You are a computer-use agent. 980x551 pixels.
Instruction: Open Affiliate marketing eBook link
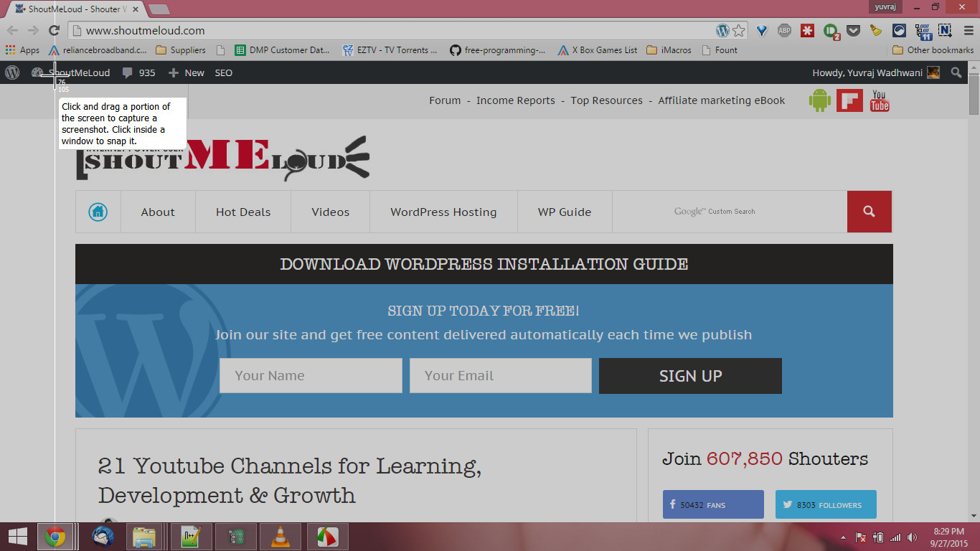[x=722, y=100]
